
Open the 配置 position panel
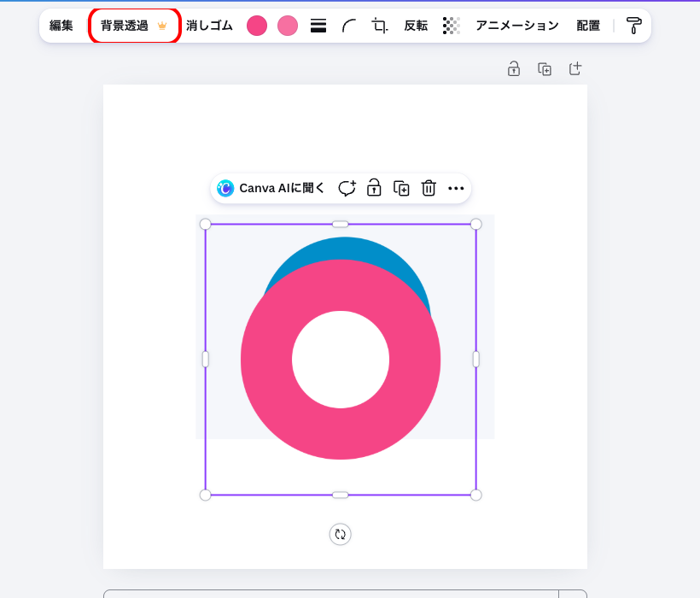[588, 26]
